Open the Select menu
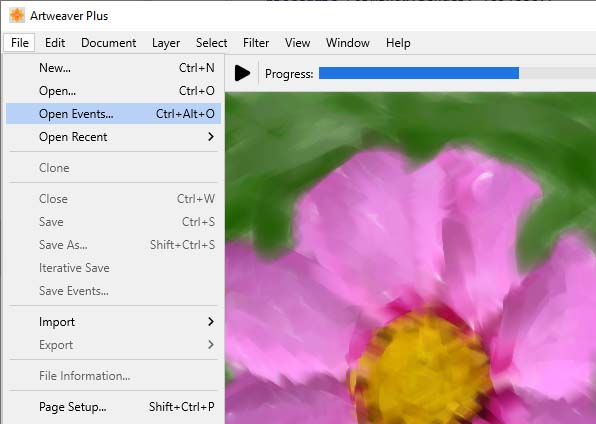 coord(212,43)
